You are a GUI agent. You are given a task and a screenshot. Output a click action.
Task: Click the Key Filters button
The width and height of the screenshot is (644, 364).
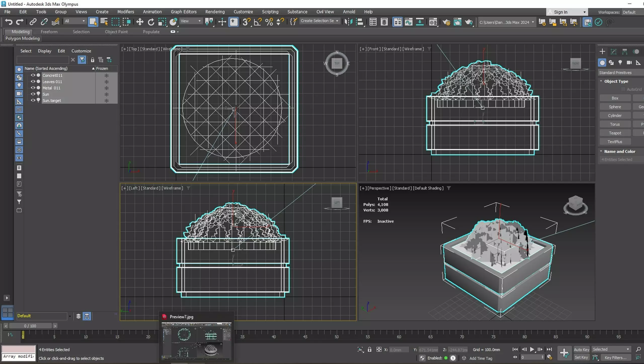615,357
